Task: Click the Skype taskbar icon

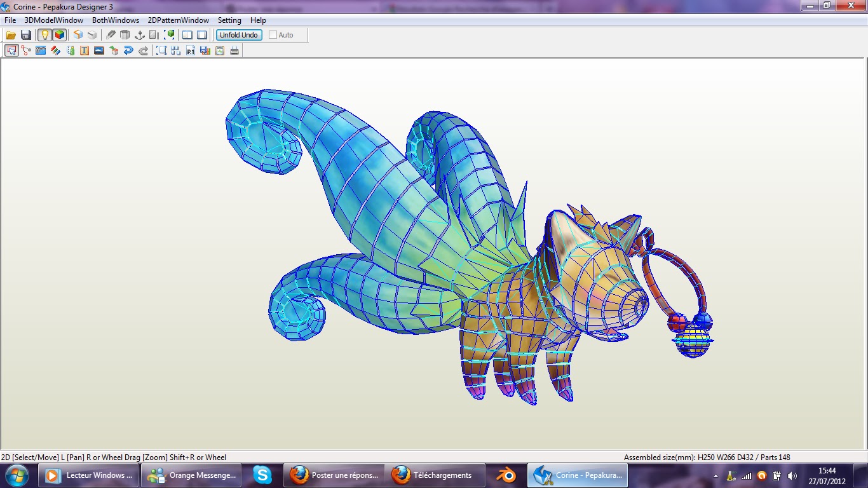Action: (x=262, y=475)
